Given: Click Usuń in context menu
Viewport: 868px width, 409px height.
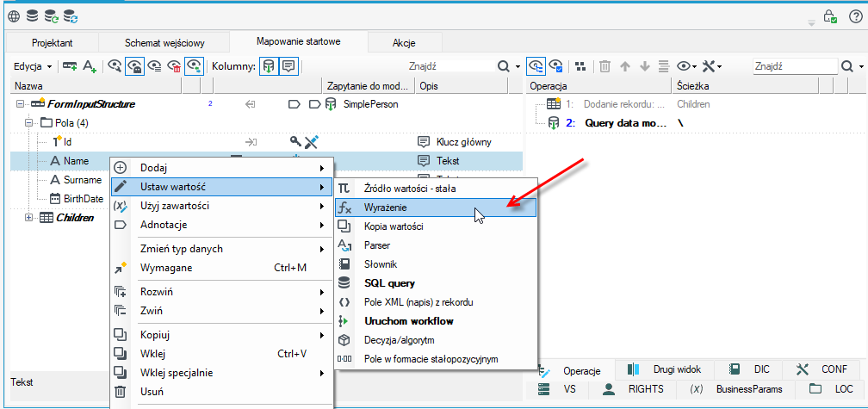Looking at the screenshot, I should coord(222,392).
